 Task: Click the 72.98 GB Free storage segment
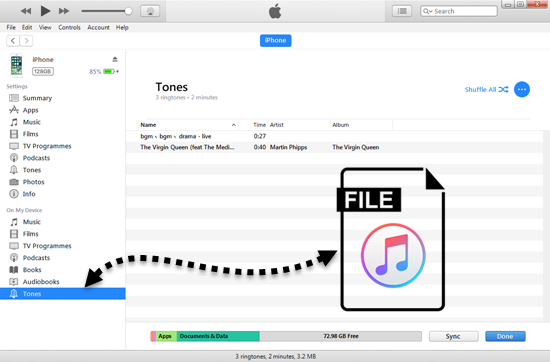[341, 336]
